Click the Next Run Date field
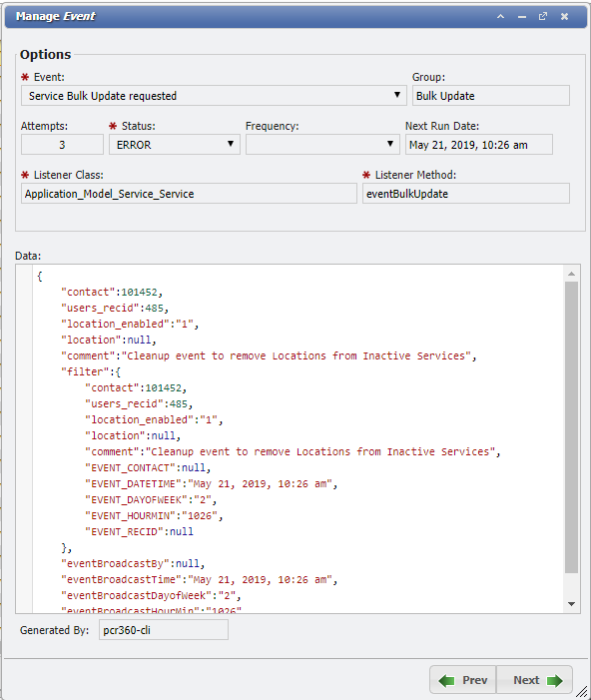Viewport: 591px width, 700px height. 478,145
